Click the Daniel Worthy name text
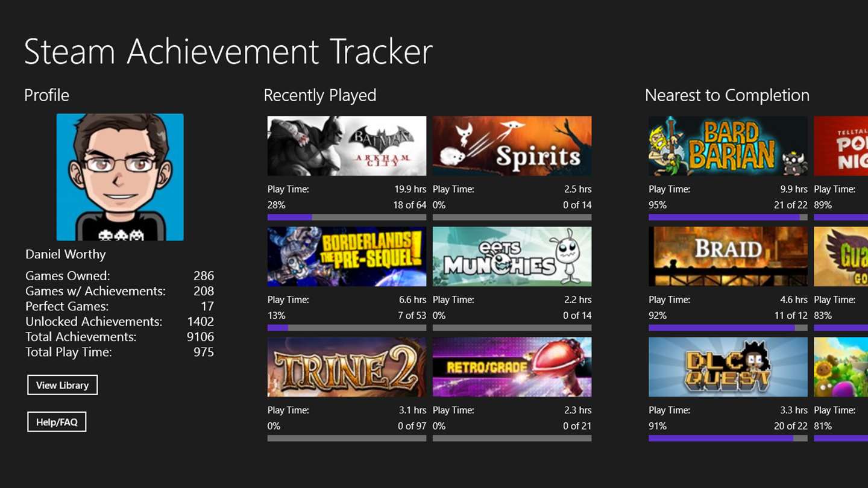Screen dimensions: 868x488 tap(66, 254)
